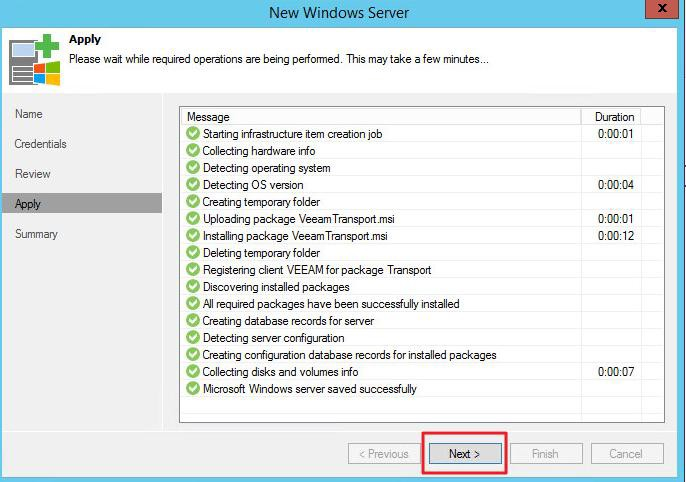
Task: Click status icon for Uploading package VeeamTransport.msi
Action: click(193, 218)
